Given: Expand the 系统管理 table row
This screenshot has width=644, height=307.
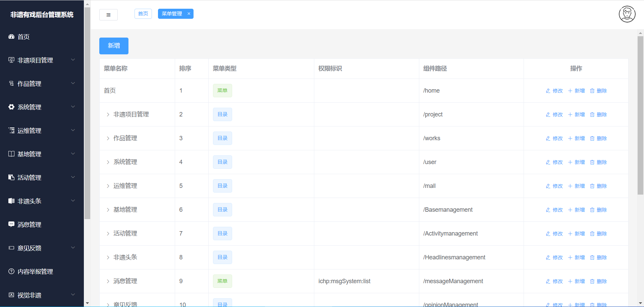Looking at the screenshot, I should [108, 162].
